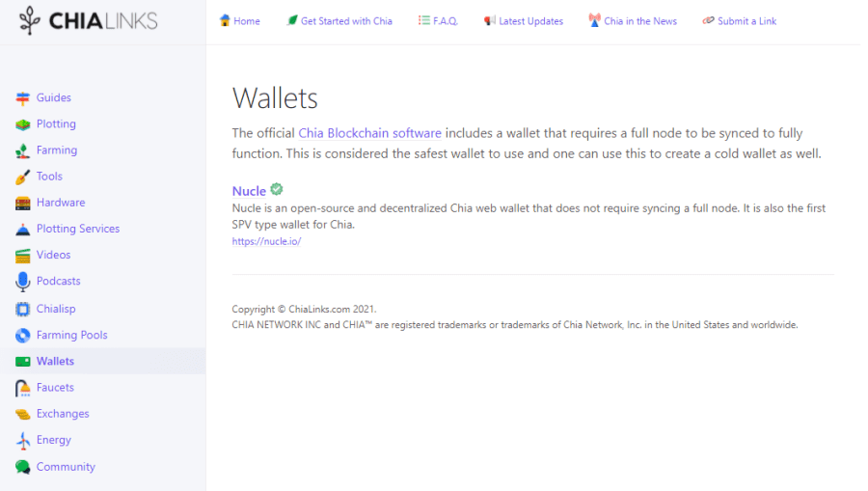Select the Tools category
The height and width of the screenshot is (491, 868).
coord(49,176)
